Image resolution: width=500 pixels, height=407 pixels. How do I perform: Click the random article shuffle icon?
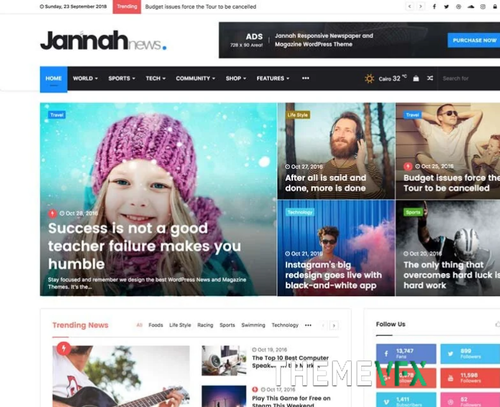coord(430,78)
